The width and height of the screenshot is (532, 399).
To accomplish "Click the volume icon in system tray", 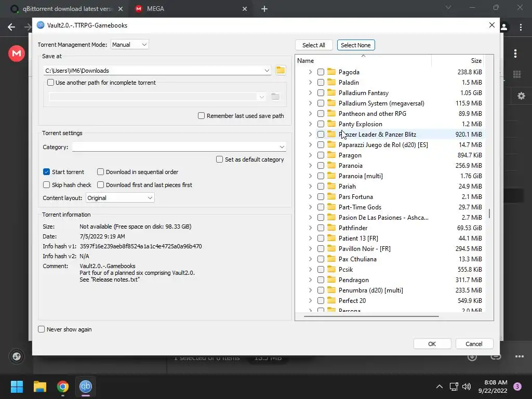I will pos(467,387).
